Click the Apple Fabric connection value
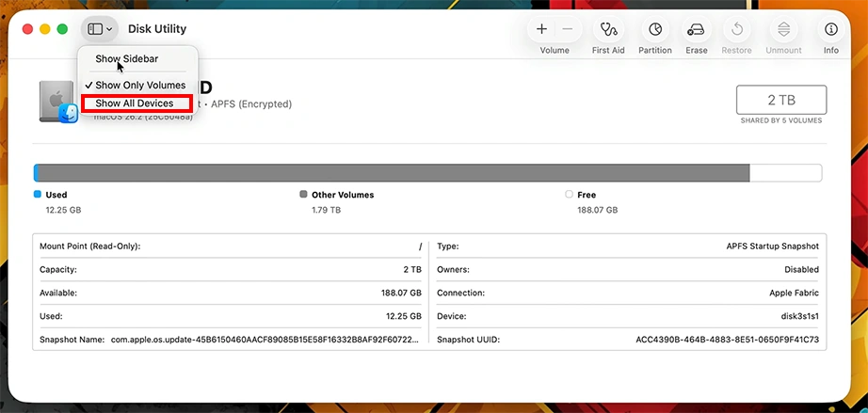 (794, 293)
